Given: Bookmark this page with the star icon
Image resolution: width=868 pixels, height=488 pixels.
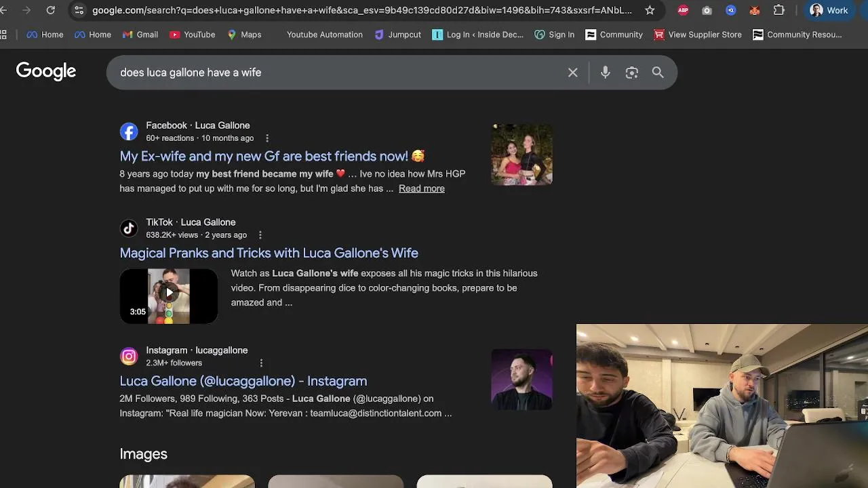Looking at the screenshot, I should point(650,10).
